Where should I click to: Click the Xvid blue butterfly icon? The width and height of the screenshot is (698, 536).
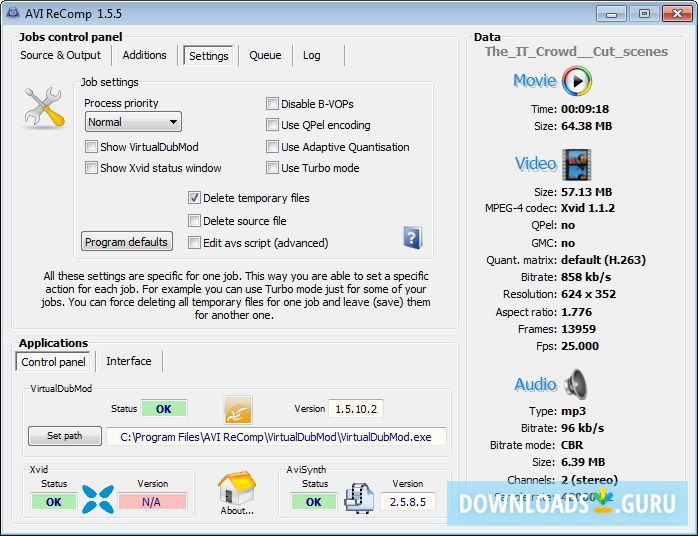(x=98, y=499)
